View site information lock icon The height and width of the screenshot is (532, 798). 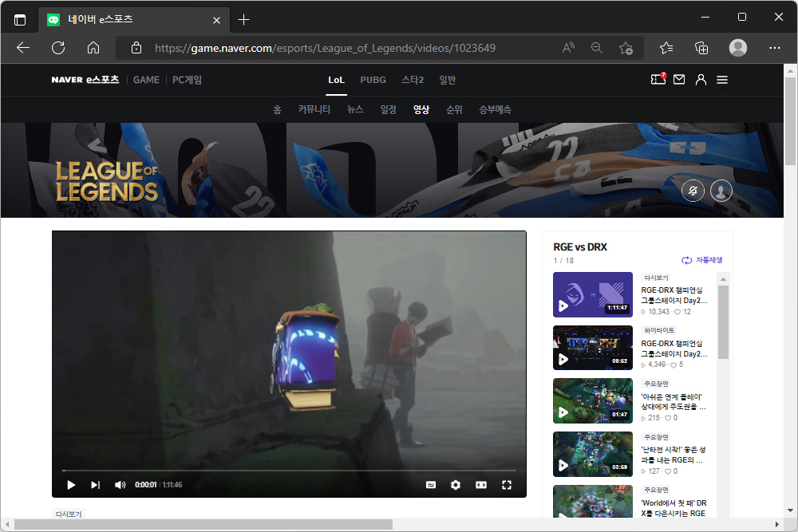pyautogui.click(x=136, y=48)
